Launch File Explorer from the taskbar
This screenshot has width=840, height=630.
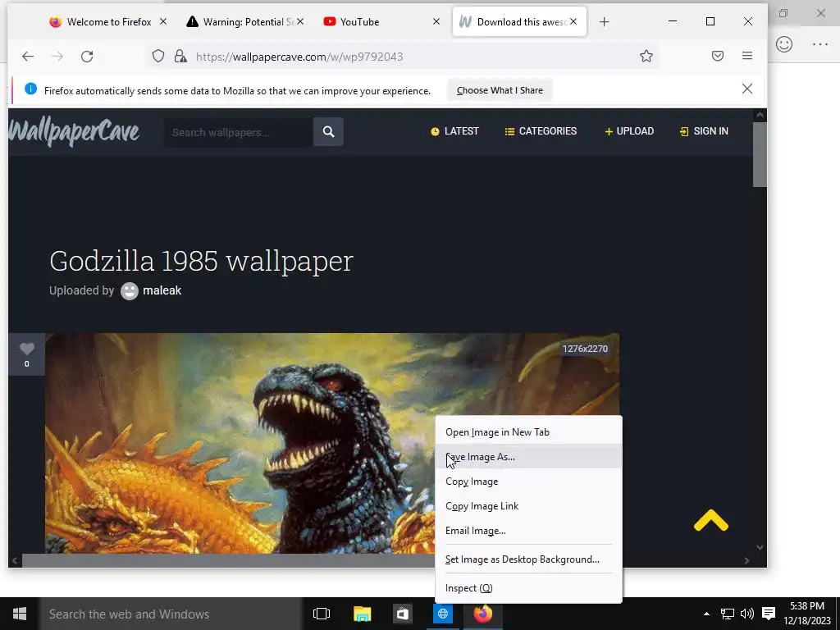[362, 614]
